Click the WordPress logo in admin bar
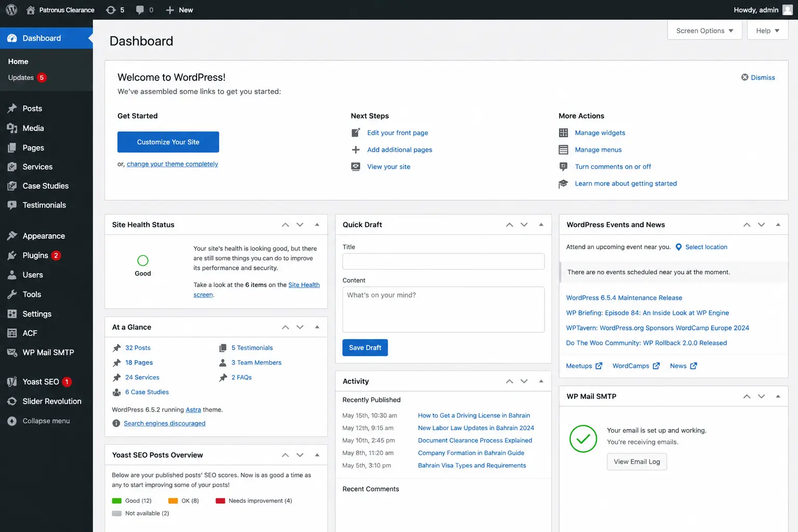This screenshot has height=532, width=798. click(x=11, y=10)
